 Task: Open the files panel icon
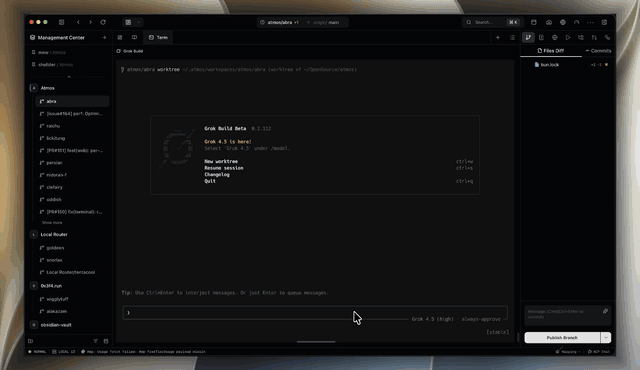tap(541, 38)
